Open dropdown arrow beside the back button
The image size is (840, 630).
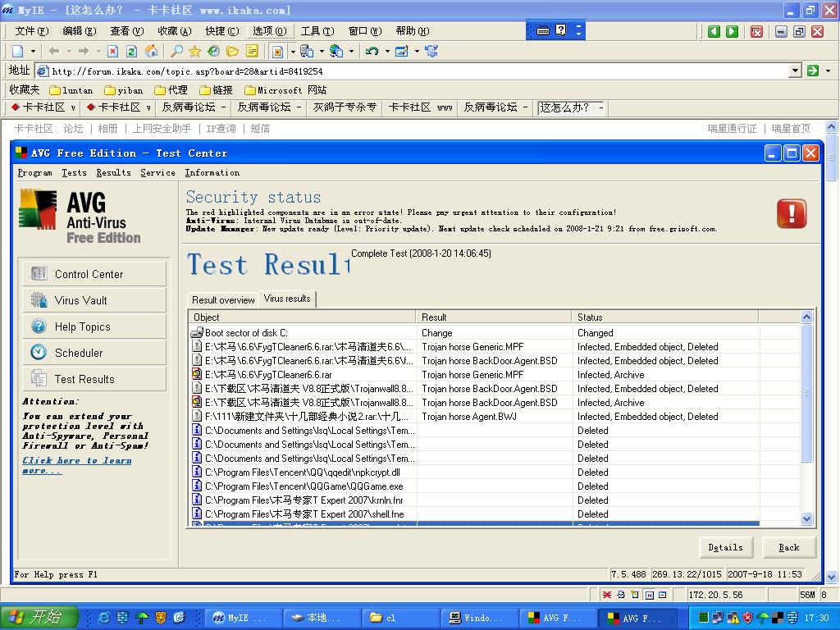tap(68, 51)
